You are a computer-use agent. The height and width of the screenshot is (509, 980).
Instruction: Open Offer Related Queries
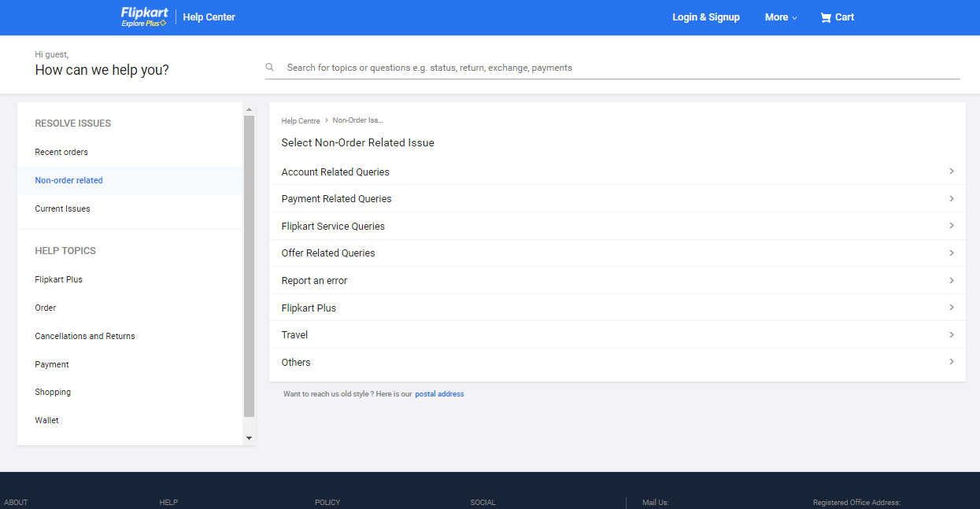click(617, 253)
